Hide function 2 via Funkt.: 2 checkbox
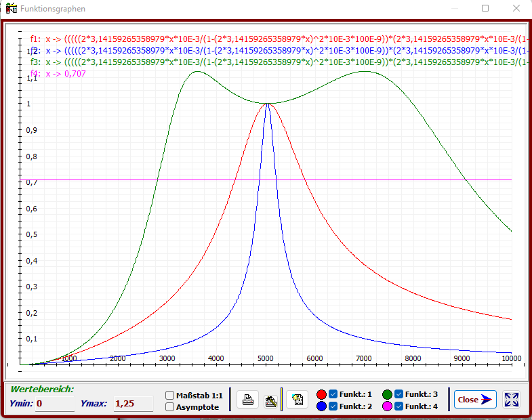 click(x=333, y=406)
